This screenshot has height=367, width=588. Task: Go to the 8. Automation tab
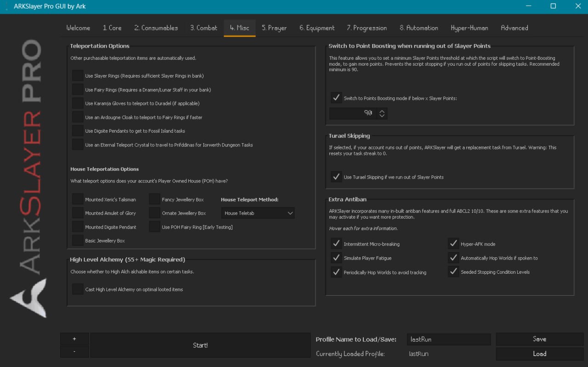(418, 28)
